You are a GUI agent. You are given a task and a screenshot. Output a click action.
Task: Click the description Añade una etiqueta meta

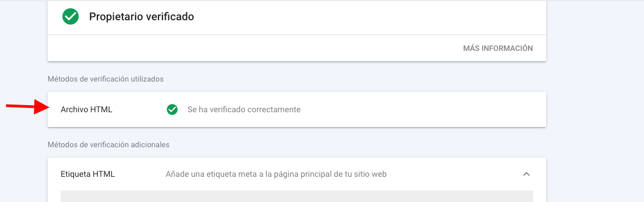coord(276,174)
